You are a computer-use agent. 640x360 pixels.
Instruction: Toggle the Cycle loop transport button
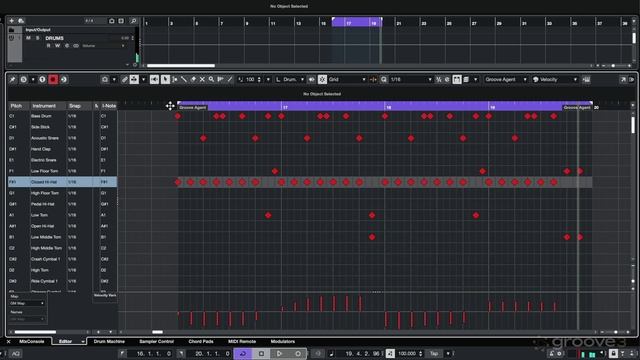coord(242,353)
